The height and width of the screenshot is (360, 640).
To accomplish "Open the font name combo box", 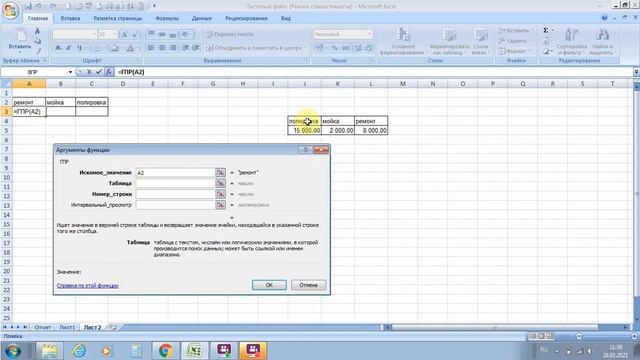I will [74, 35].
